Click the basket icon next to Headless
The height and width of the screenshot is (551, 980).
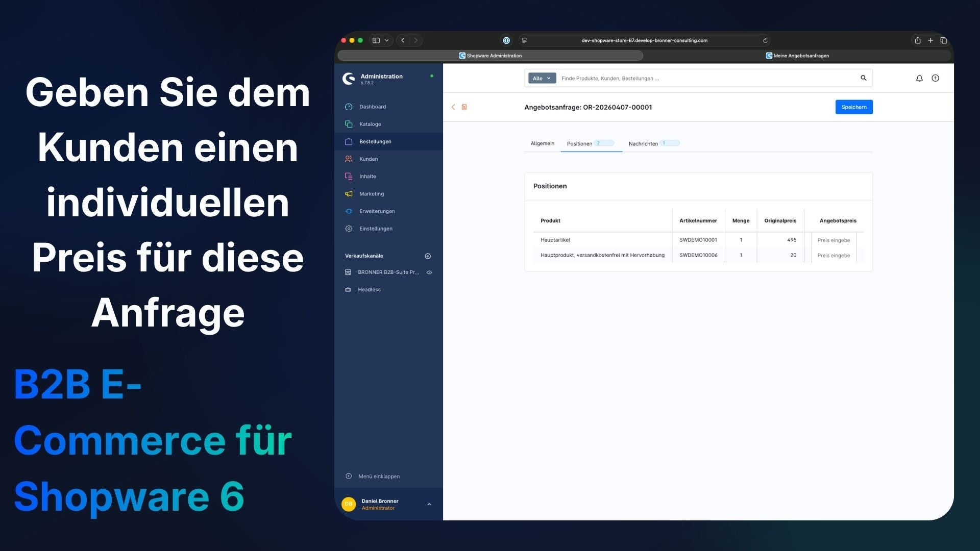pyautogui.click(x=348, y=290)
